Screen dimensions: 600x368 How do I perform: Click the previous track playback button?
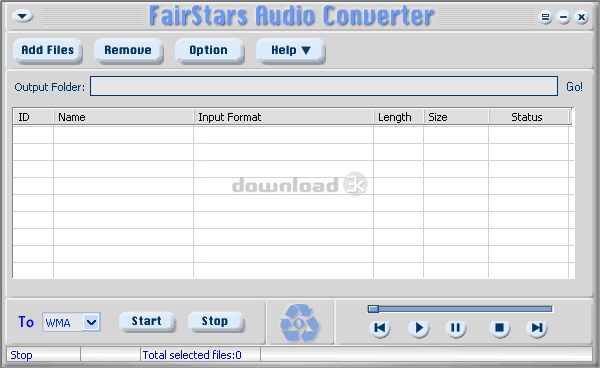click(380, 328)
